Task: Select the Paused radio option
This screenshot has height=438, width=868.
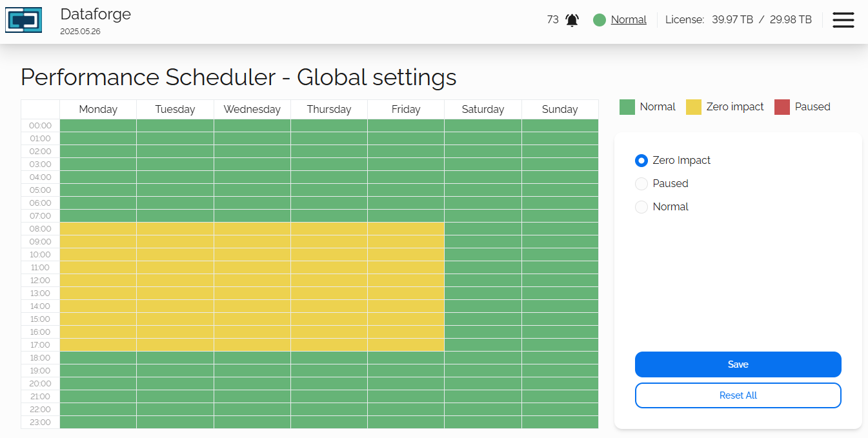Action: tap(641, 184)
